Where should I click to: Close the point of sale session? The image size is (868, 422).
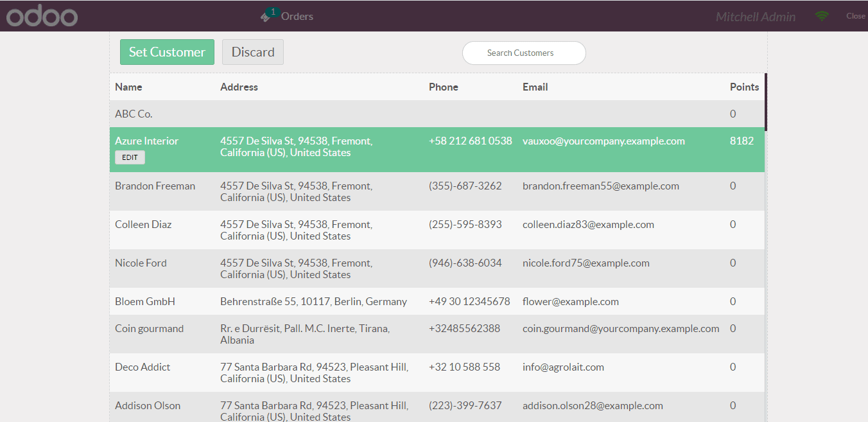click(855, 16)
